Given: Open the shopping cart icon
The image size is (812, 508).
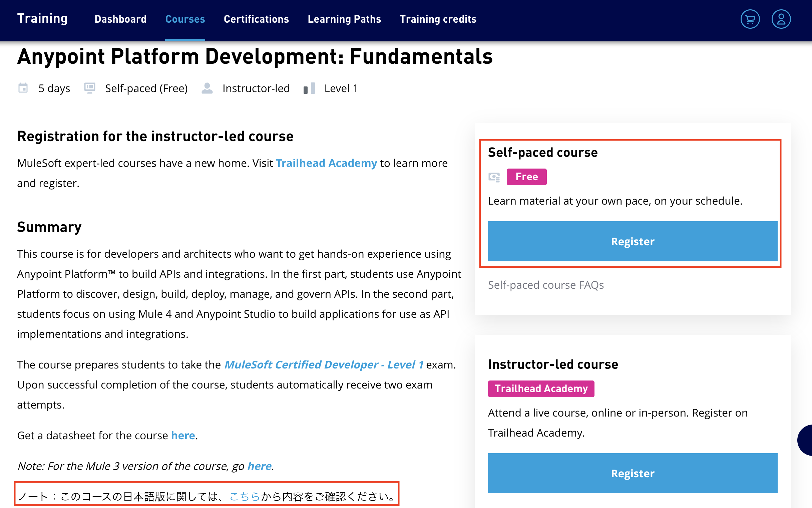Looking at the screenshot, I should click(x=750, y=19).
